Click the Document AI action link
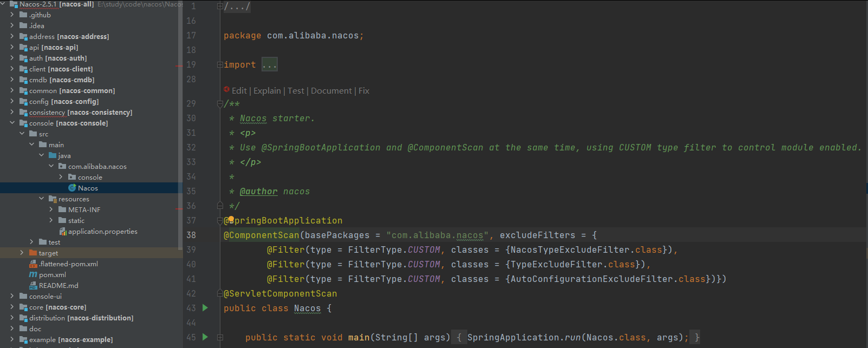Screen dimensions: 868x348 point(331,91)
